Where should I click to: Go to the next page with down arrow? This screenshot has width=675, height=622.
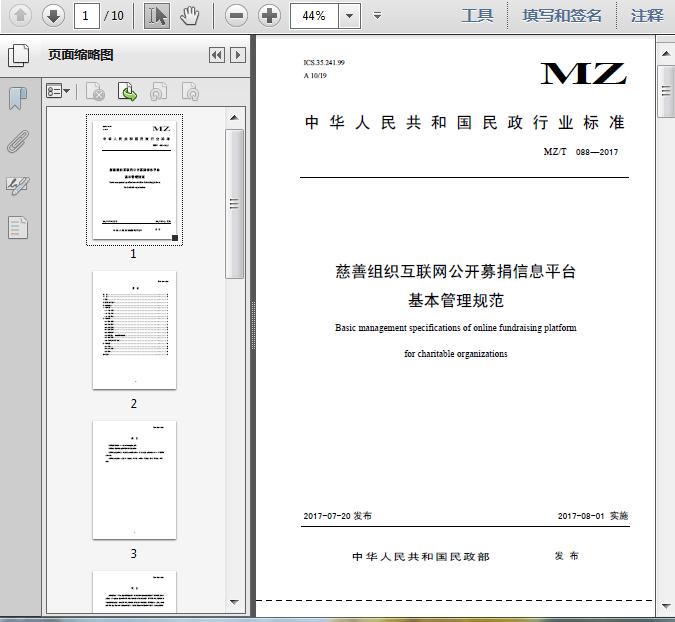tap(53, 15)
